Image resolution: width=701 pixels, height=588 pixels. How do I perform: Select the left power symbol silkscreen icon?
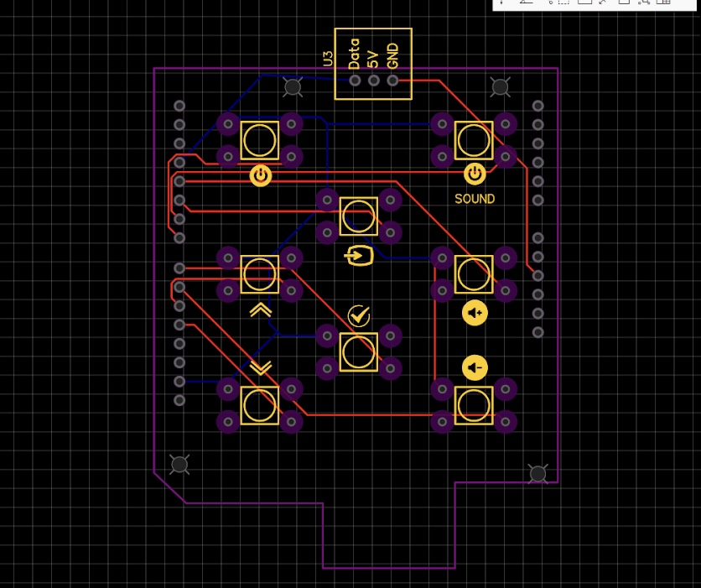point(261,176)
